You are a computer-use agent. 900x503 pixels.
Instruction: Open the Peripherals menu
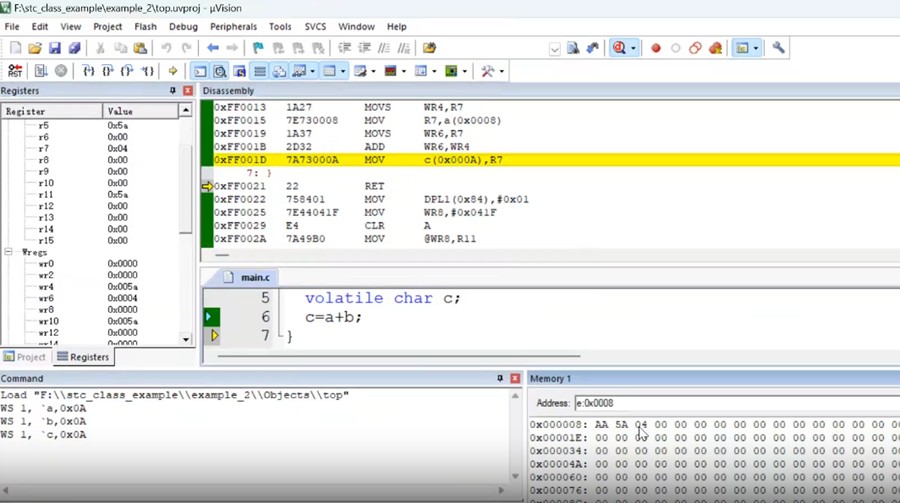coord(233,27)
